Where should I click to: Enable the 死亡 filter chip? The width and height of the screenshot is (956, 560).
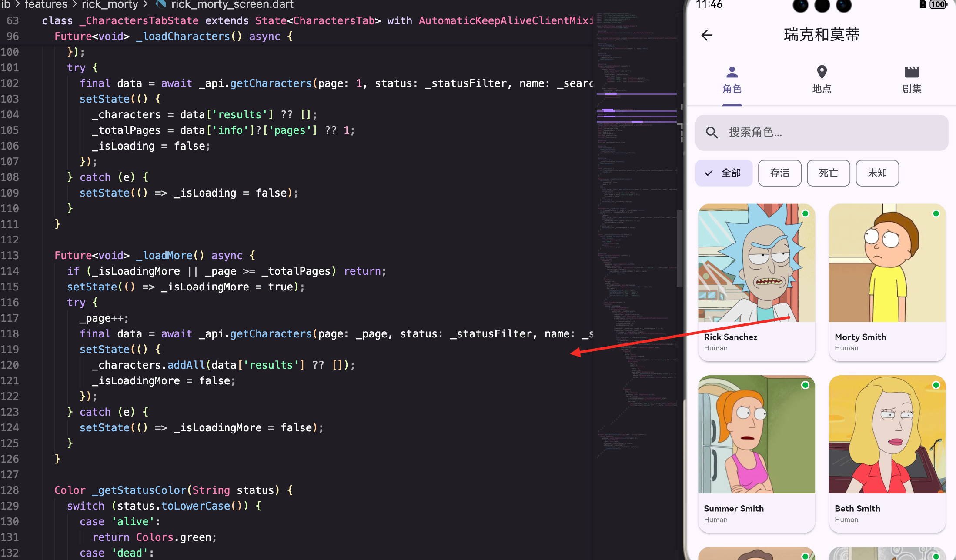[828, 173]
